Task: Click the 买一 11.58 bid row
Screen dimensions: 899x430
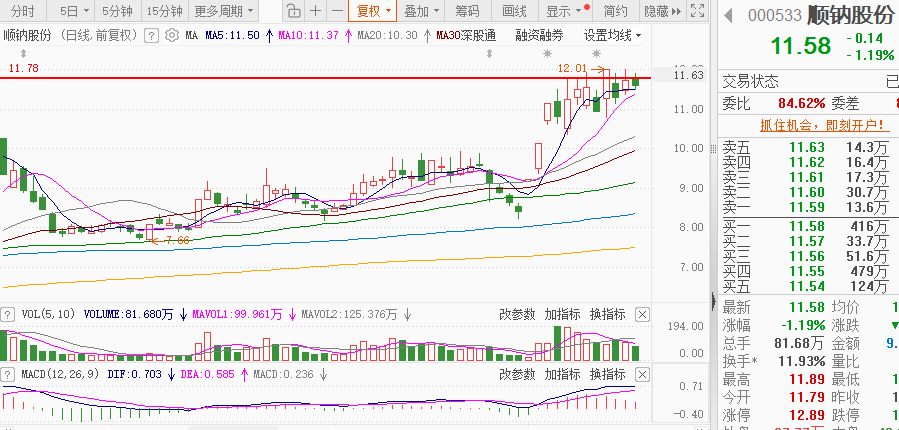Action: coord(808,226)
